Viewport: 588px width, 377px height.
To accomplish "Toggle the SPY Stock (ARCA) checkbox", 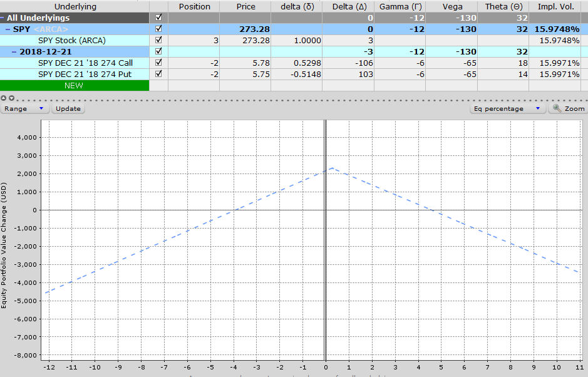I will pyautogui.click(x=158, y=39).
